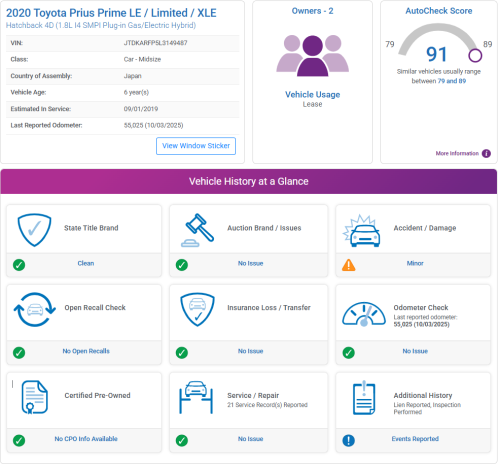This screenshot has height=467, width=500.
Task: Click the Insurance Loss shield icon
Action: pyautogui.click(x=197, y=310)
